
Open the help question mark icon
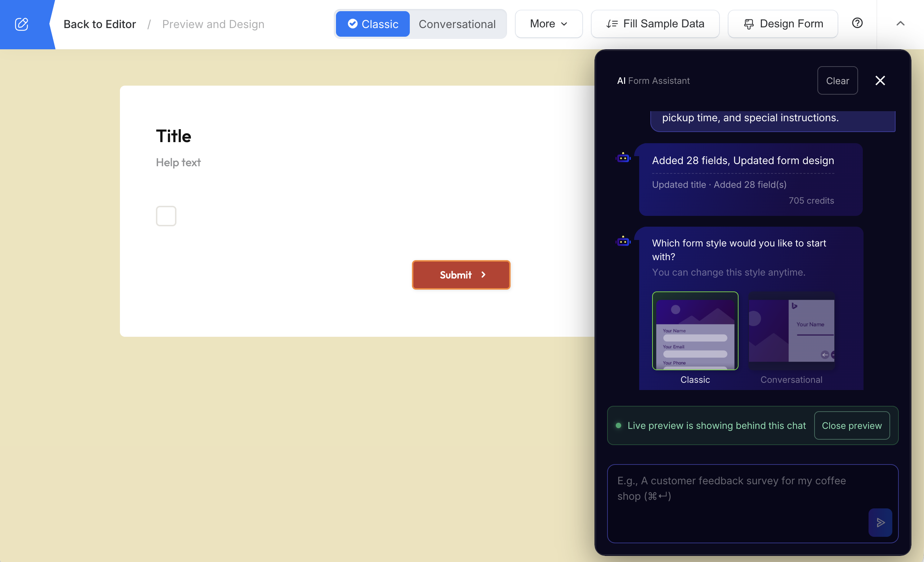[857, 23]
